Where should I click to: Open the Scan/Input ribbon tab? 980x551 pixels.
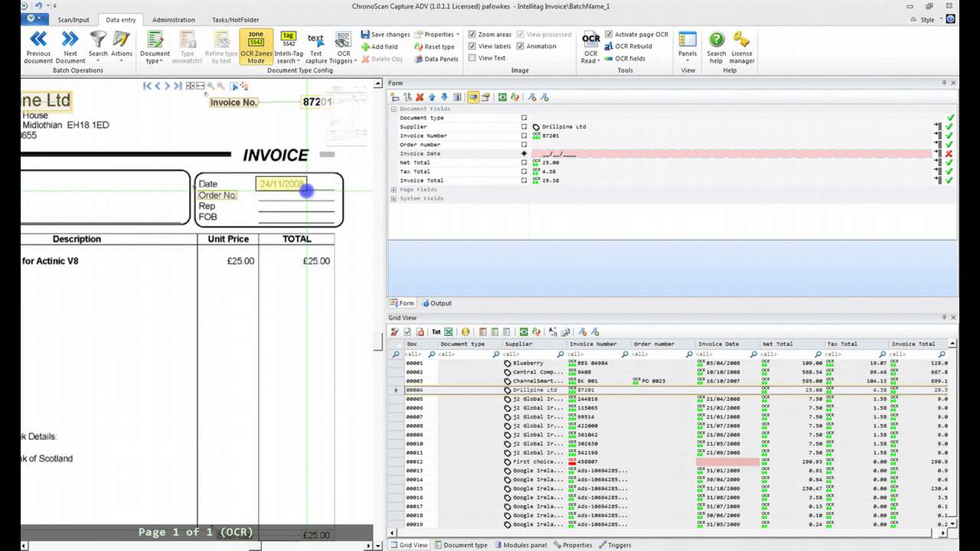click(73, 20)
